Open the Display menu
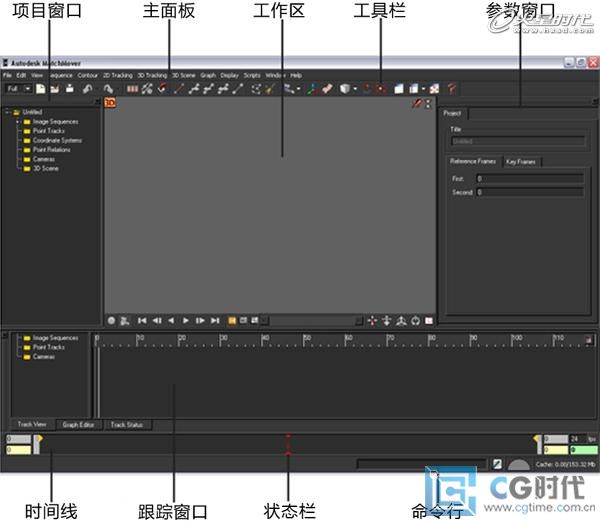 pyautogui.click(x=229, y=75)
